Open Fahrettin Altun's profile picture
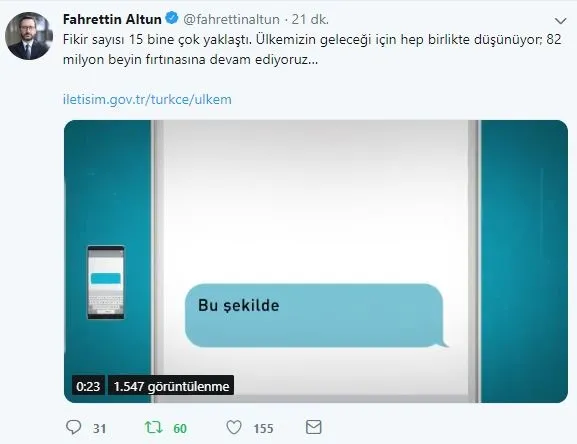 [29, 36]
